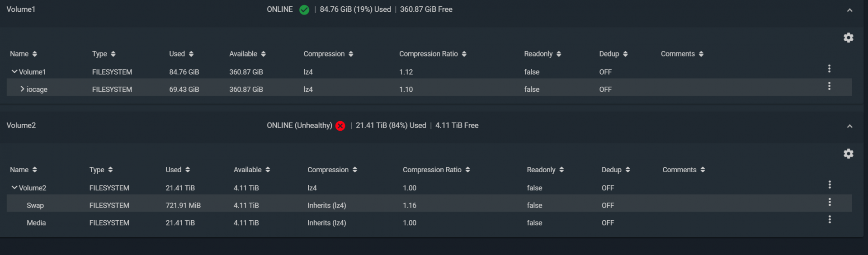Click the red unhealthy status icon for Volume2

pos(340,126)
